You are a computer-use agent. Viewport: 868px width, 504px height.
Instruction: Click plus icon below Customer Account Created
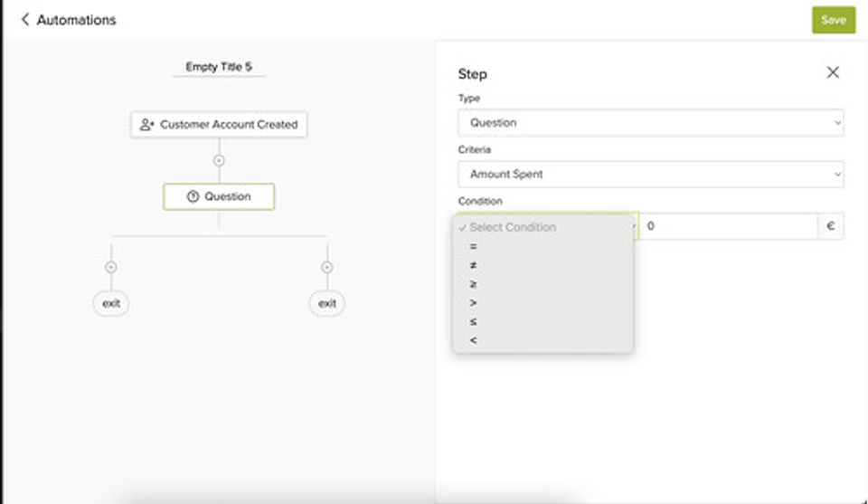[x=219, y=160]
